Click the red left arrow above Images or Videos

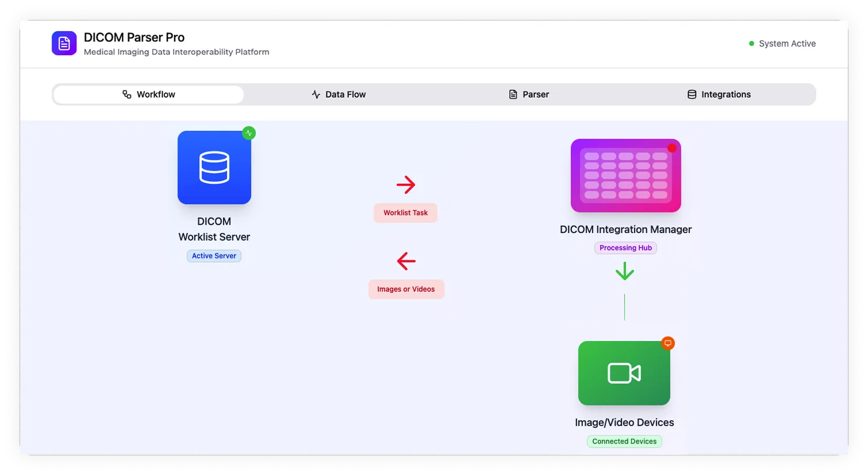[x=406, y=261]
